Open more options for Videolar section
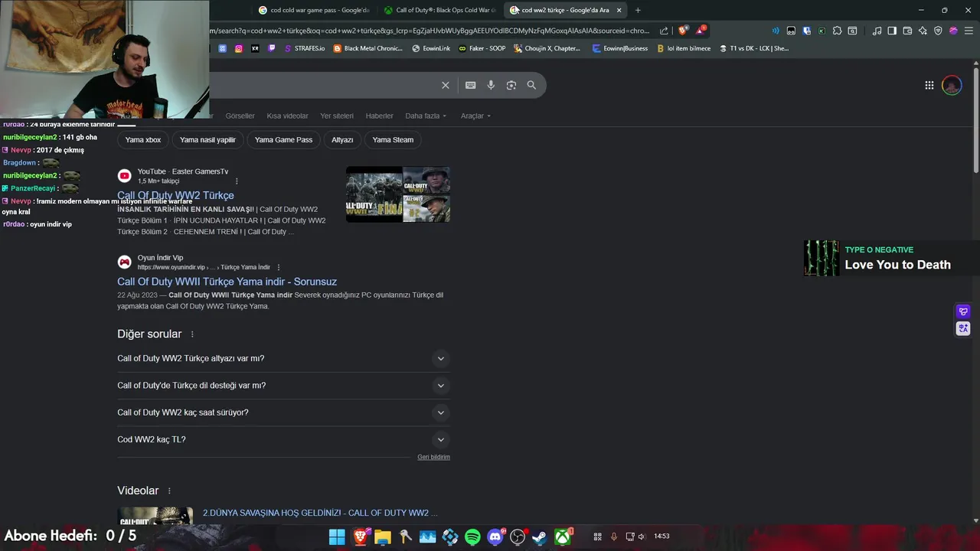The image size is (980, 551). pyautogui.click(x=169, y=491)
